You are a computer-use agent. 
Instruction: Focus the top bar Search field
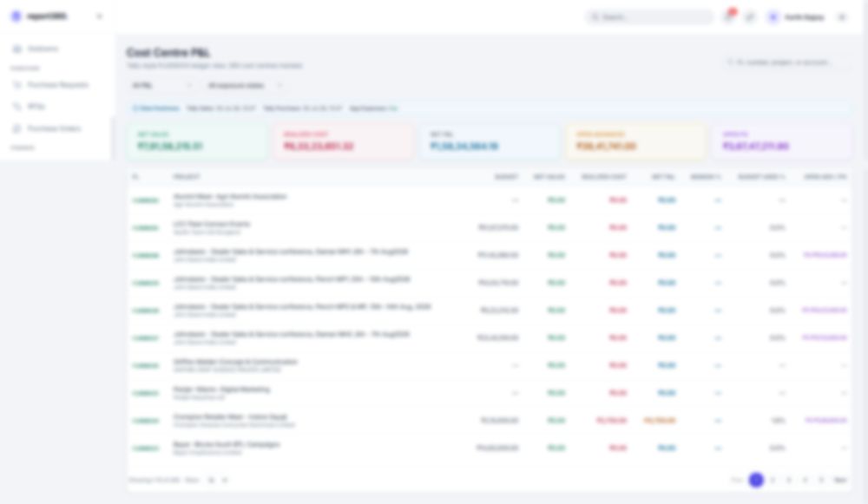649,17
